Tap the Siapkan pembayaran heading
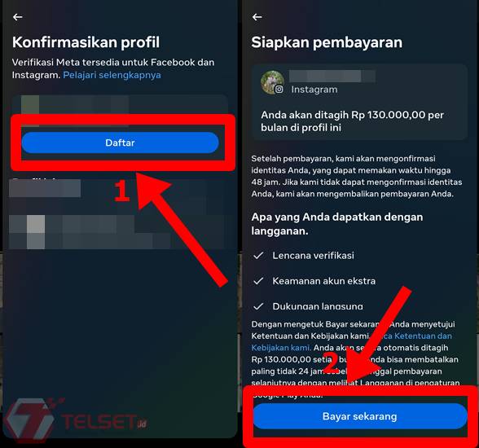This screenshot has width=479, height=448. coord(327,42)
